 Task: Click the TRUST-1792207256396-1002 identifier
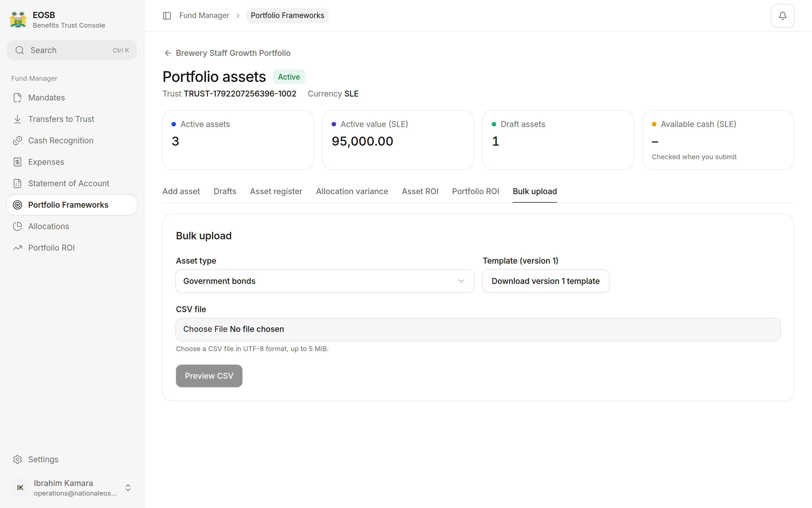[240, 94]
